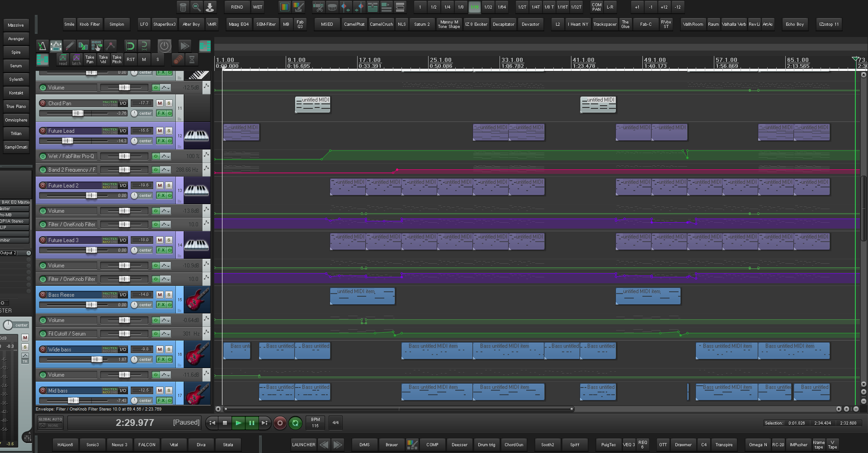
Task: Click the REND button
Action: point(237,7)
